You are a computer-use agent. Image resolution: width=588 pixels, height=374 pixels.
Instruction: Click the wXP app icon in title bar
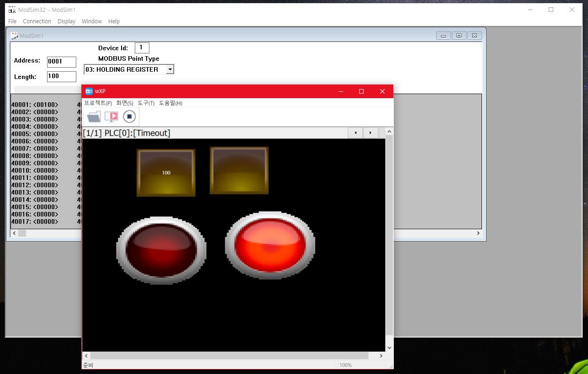click(89, 91)
